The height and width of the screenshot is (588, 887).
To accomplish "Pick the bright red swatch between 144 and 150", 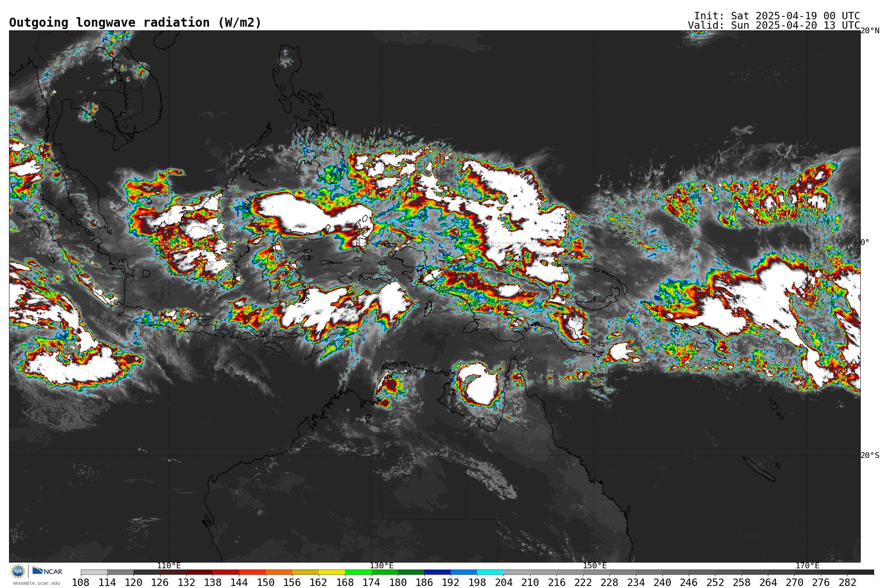I will 253,572.
